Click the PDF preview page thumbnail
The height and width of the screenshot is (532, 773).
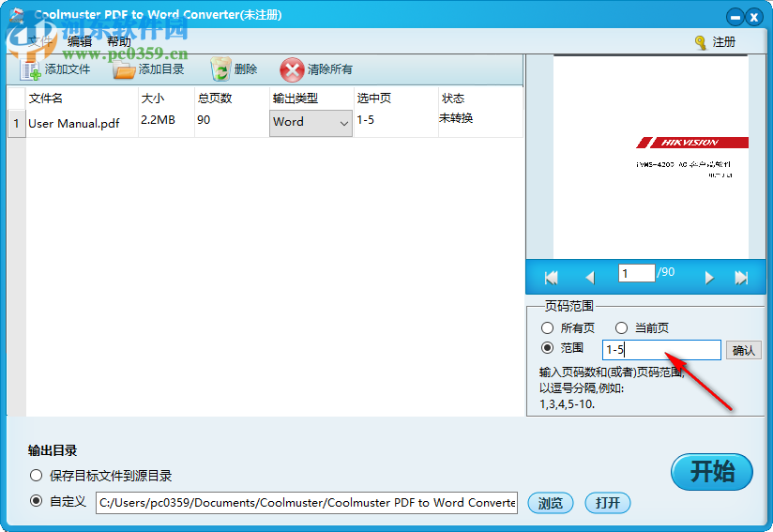[651, 157]
